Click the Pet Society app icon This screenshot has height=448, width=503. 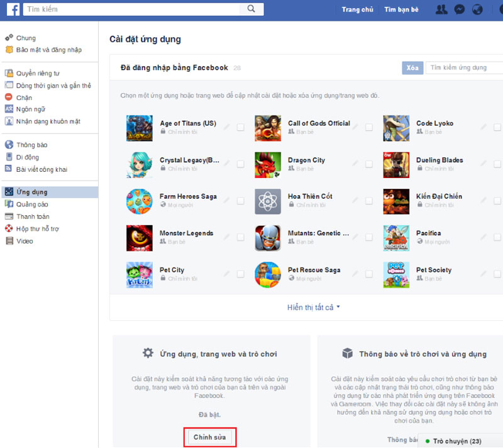pos(396,275)
